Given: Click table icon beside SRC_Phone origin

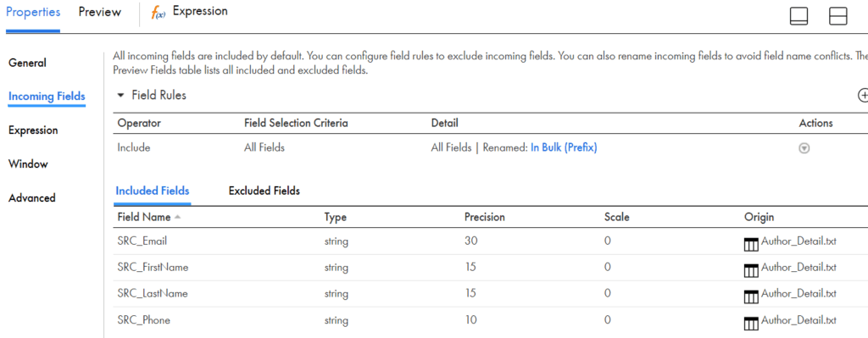Looking at the screenshot, I should click(x=751, y=323).
